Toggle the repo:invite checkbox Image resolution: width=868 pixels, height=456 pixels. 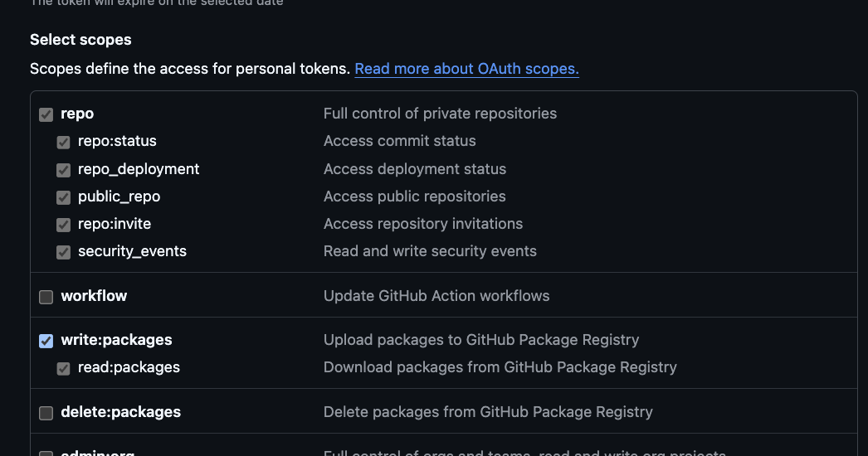(63, 225)
